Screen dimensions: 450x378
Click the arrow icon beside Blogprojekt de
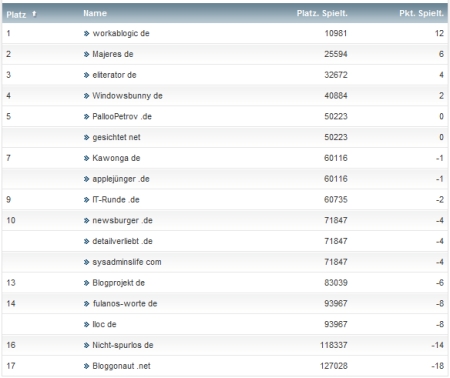click(87, 283)
